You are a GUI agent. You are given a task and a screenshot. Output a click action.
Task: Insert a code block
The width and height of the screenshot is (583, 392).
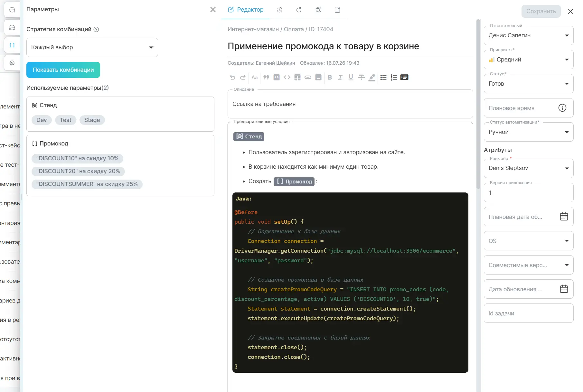coord(277,77)
